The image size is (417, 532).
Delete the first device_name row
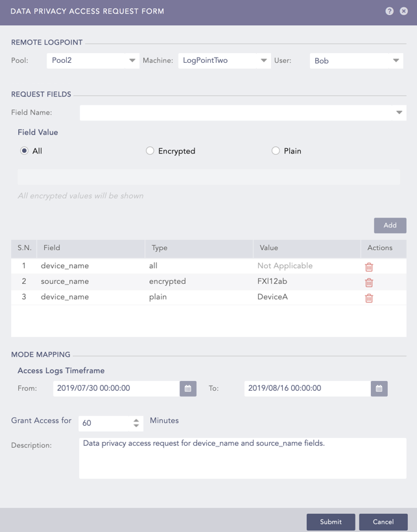click(x=369, y=266)
